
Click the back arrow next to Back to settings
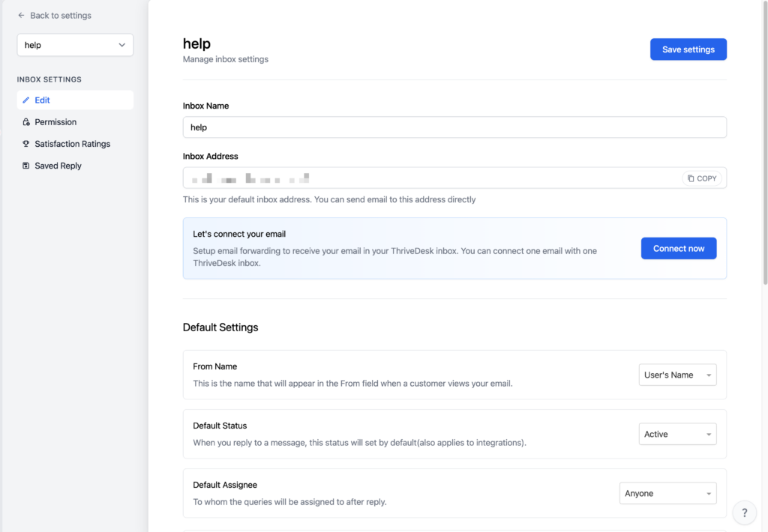pos(22,15)
